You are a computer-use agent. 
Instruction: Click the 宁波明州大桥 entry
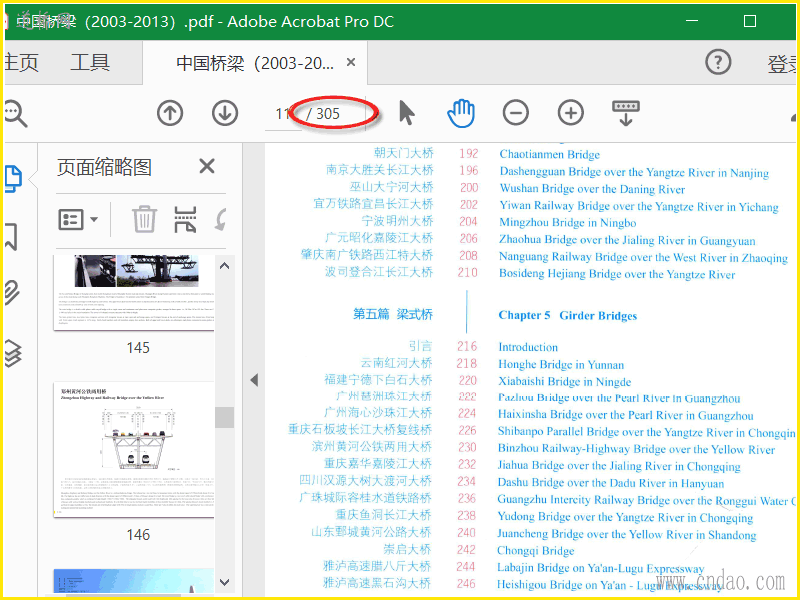397,221
